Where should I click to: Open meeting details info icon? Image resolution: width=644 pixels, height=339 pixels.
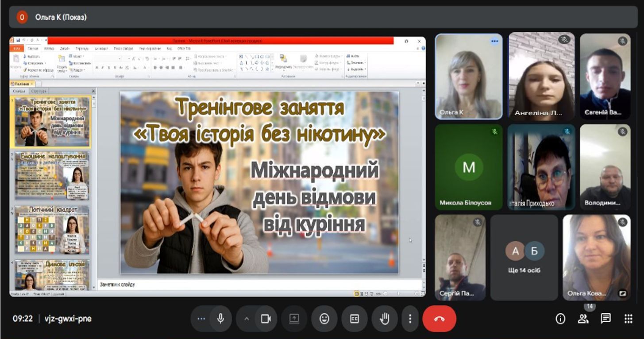click(560, 319)
